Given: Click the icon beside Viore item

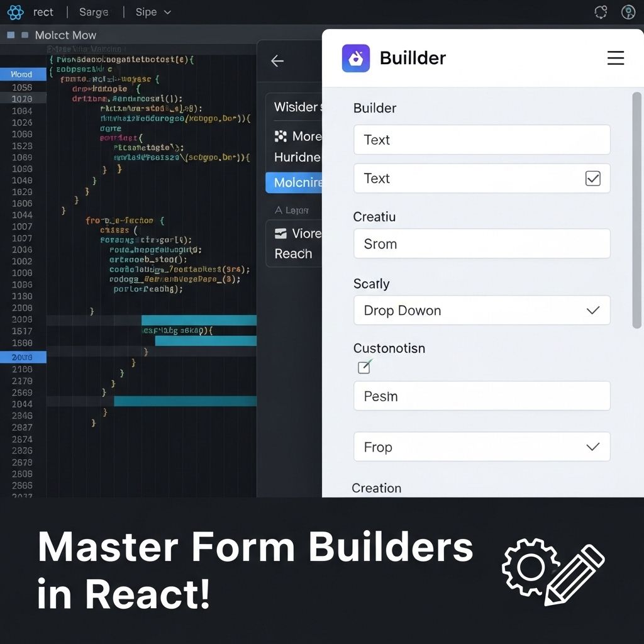Looking at the screenshot, I should pos(280,233).
